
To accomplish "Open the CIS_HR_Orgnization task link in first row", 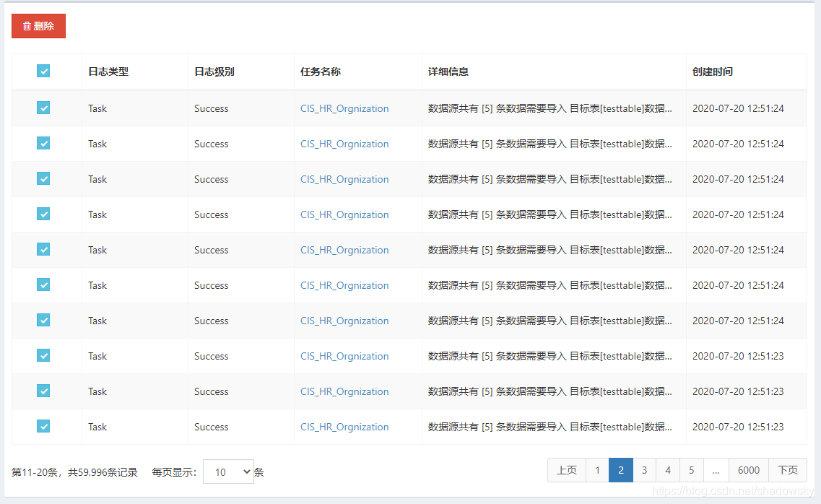I will coord(344,108).
